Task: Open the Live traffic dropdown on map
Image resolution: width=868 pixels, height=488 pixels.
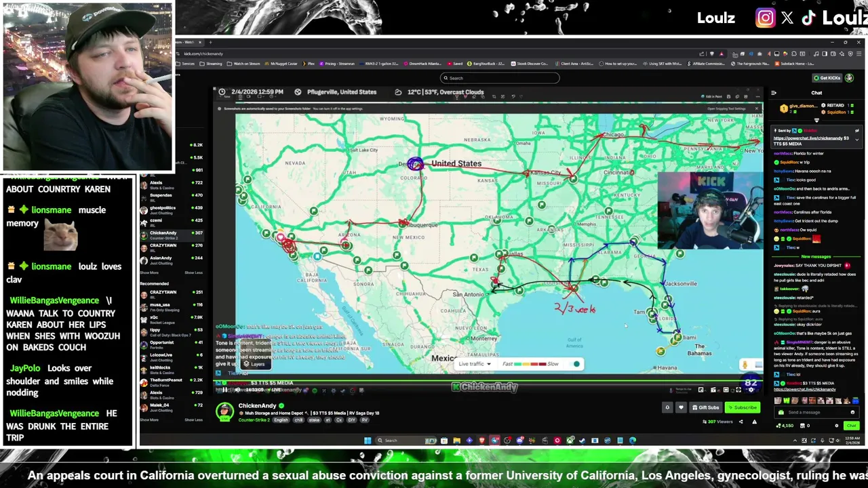Action: [x=475, y=364]
